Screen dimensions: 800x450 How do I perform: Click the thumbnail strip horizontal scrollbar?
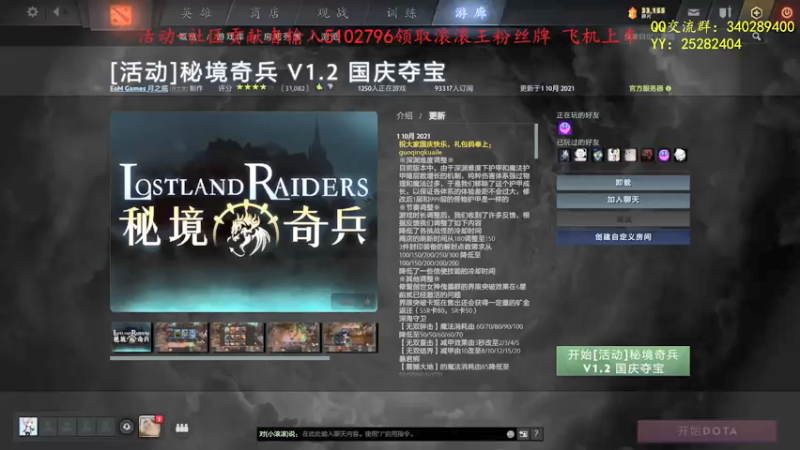(219, 358)
